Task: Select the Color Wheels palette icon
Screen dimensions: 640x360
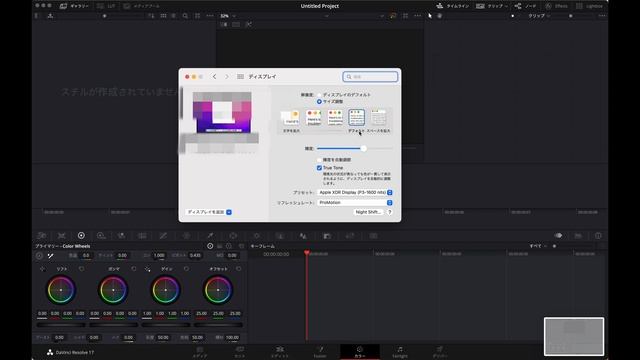Action: click(x=81, y=236)
